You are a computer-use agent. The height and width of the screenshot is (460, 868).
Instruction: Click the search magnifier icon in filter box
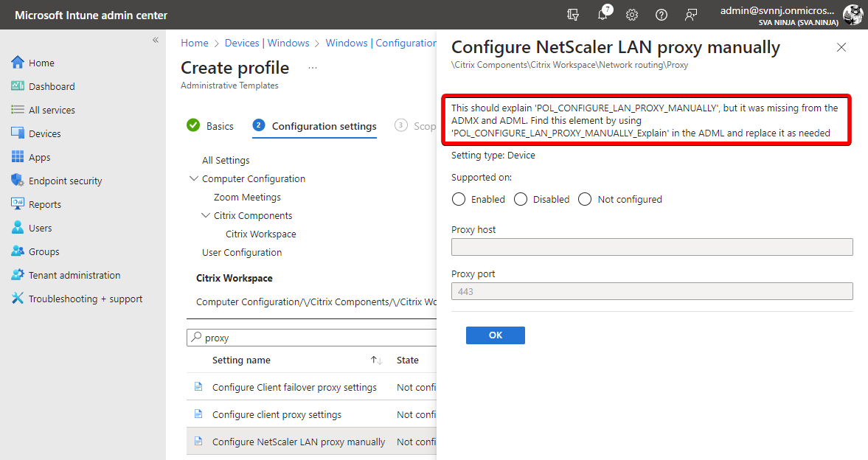[x=196, y=337]
